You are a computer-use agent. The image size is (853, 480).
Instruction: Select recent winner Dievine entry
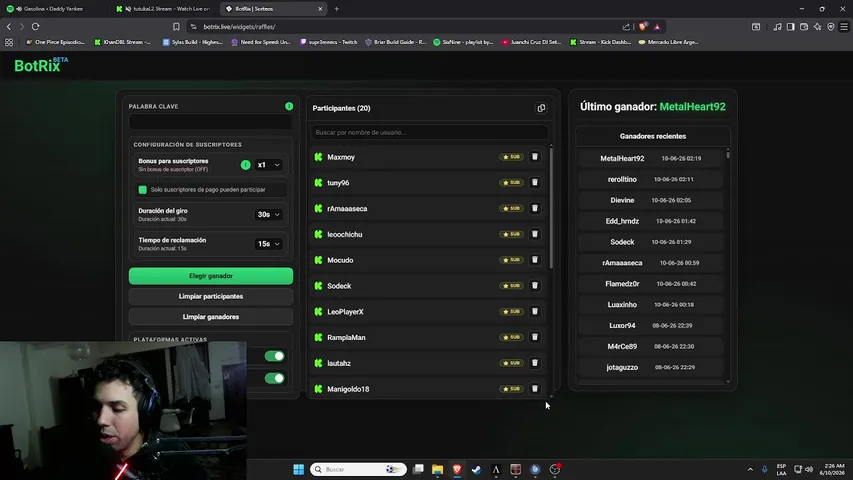coord(650,200)
